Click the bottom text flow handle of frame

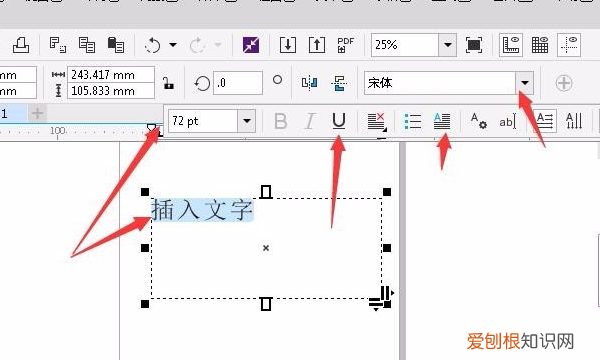[266, 304]
